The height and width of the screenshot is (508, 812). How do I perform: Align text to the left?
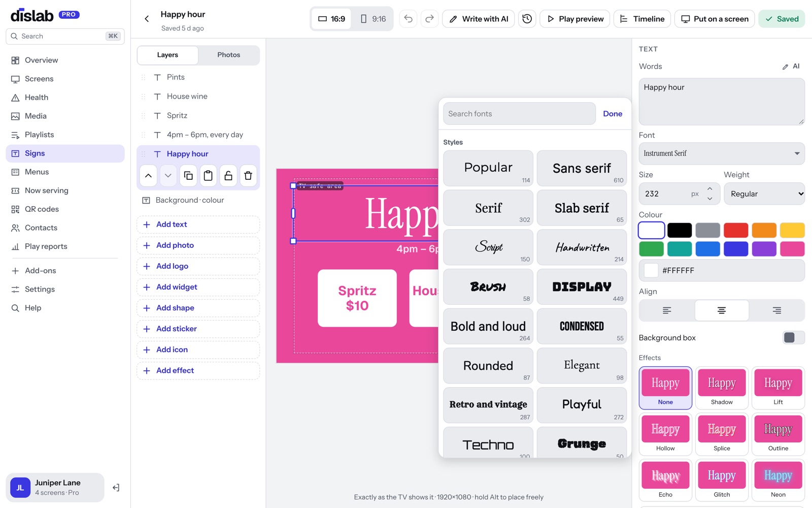coord(667,310)
